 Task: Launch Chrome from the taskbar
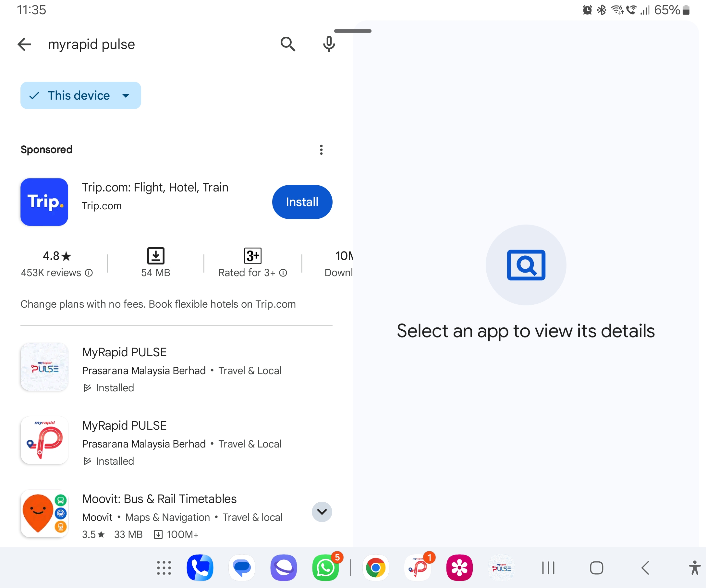click(x=375, y=568)
